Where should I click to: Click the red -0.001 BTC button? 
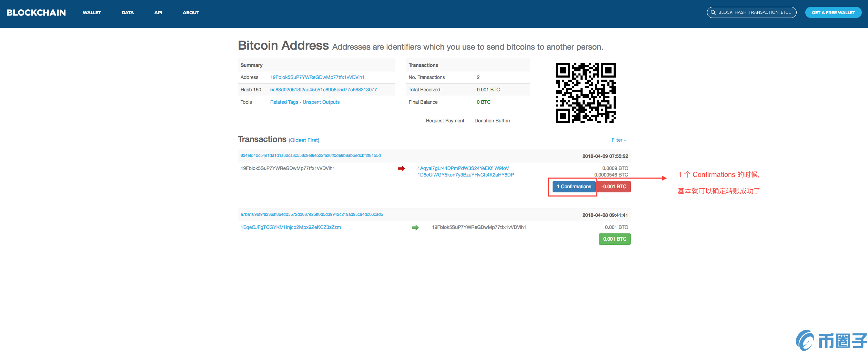pos(614,187)
